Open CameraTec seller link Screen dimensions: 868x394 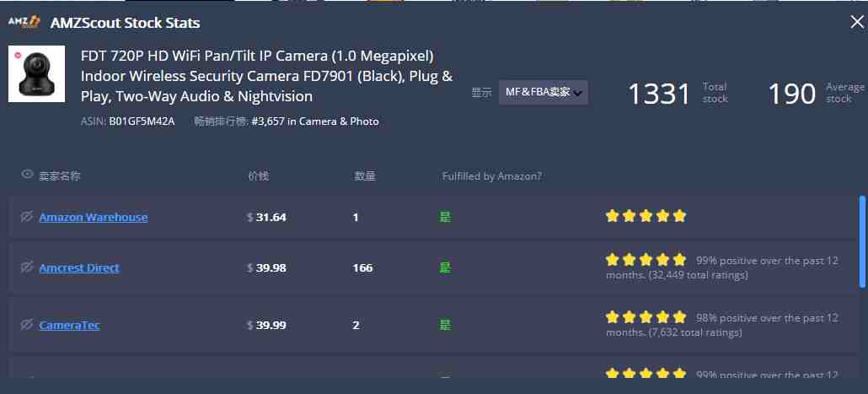69,325
